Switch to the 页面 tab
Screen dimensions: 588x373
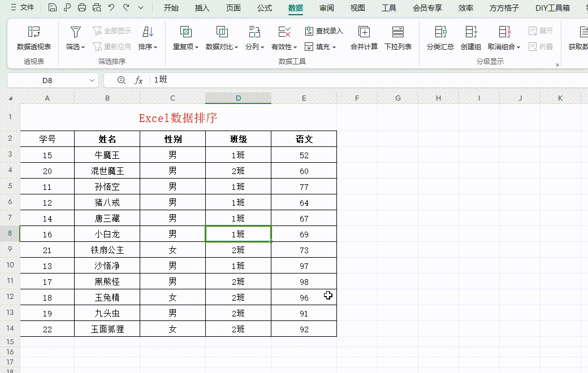[x=234, y=8]
